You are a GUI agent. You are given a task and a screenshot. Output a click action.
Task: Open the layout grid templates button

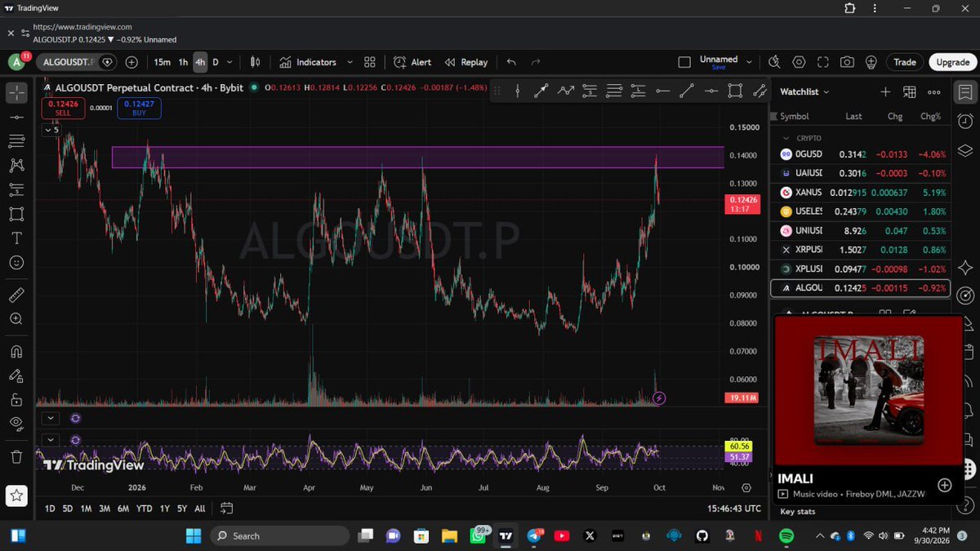pyautogui.click(x=370, y=62)
